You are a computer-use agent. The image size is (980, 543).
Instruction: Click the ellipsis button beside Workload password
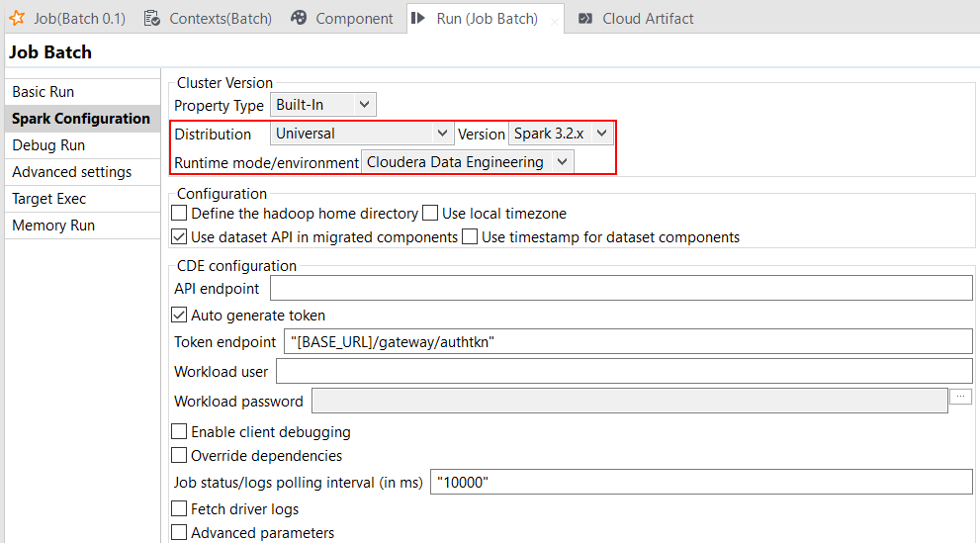pos(960,397)
